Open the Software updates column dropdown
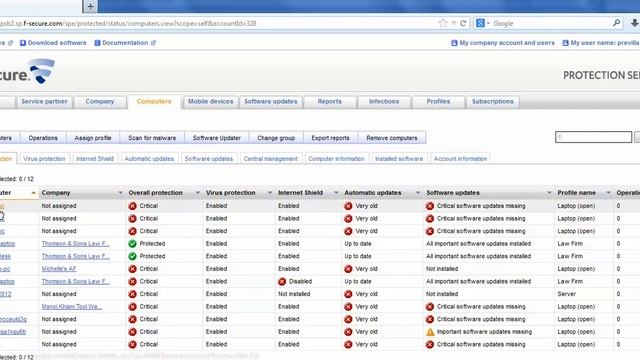The width and height of the screenshot is (640, 360). pos(549,193)
